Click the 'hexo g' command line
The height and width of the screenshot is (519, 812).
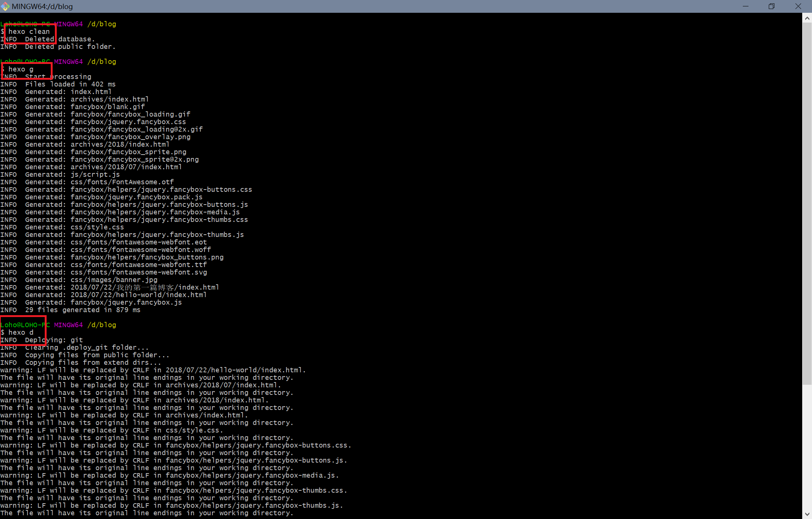tap(21, 69)
